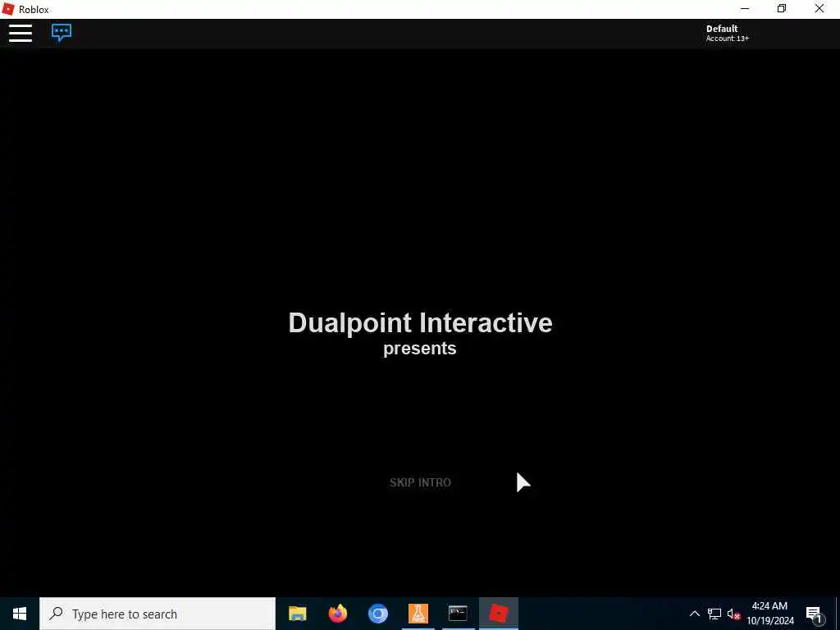The image size is (840, 630).
Task: Show hidden system tray icons
Action: [x=694, y=614]
